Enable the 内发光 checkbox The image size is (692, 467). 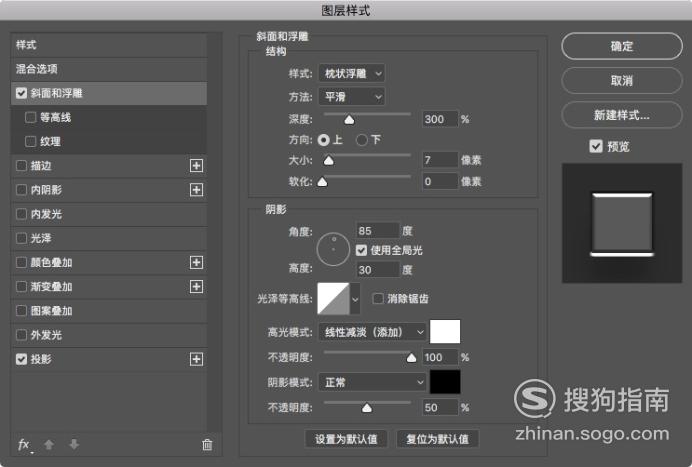21,214
